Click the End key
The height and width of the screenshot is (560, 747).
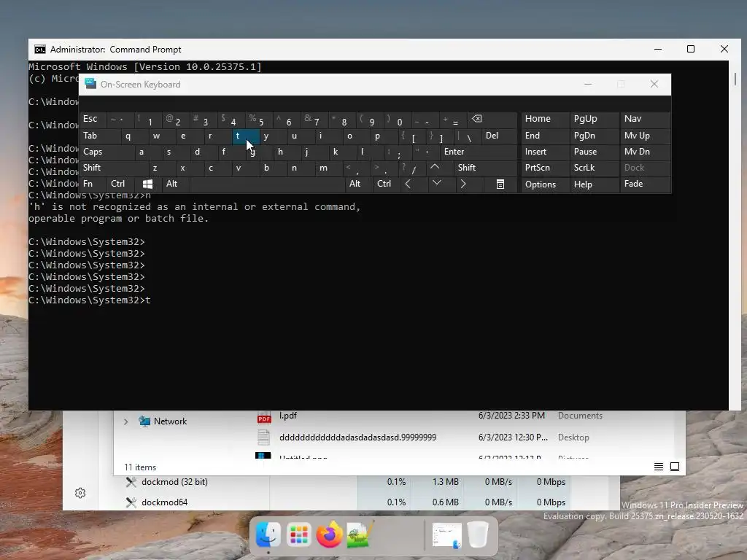tap(545, 136)
